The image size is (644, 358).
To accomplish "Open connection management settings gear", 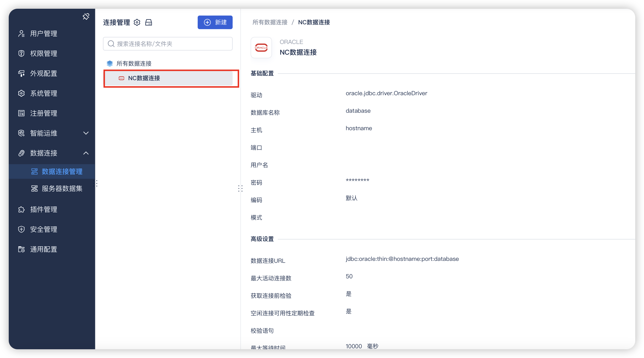I will point(137,23).
